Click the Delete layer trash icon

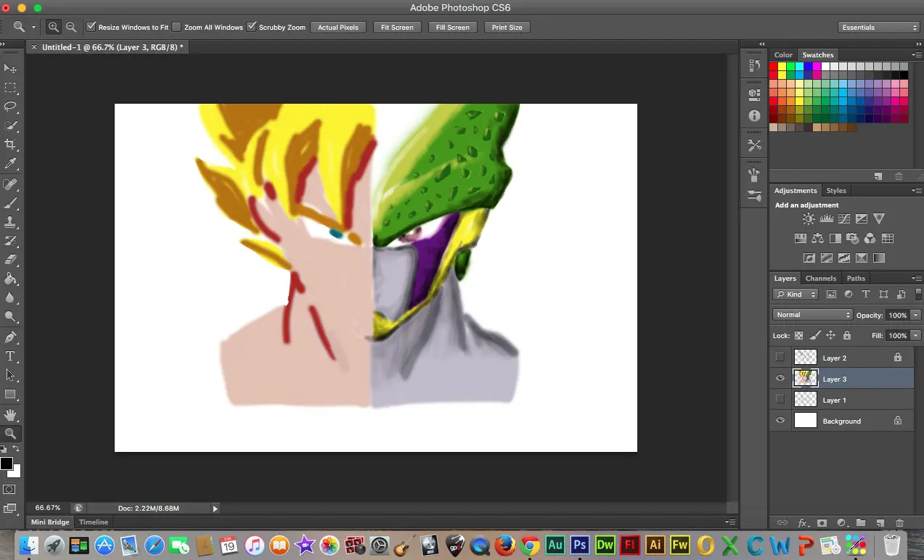[x=900, y=522]
